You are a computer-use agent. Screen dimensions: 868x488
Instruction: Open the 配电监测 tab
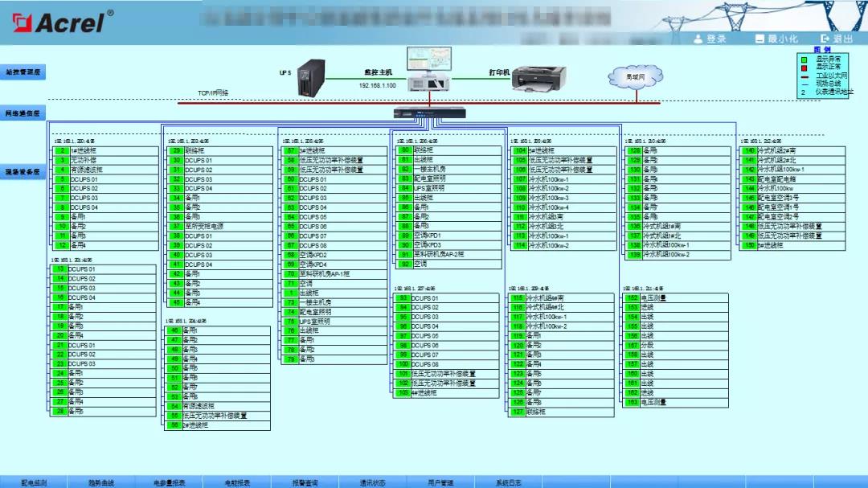click(x=34, y=482)
